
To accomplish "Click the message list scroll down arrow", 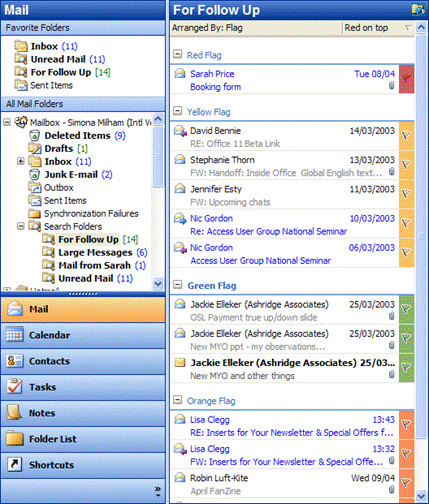I will tap(421, 496).
